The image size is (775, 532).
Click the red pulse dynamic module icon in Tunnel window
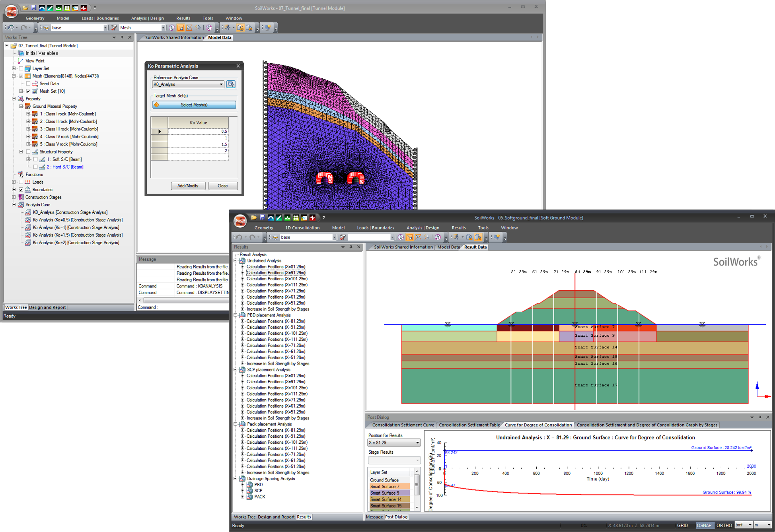[x=84, y=8]
